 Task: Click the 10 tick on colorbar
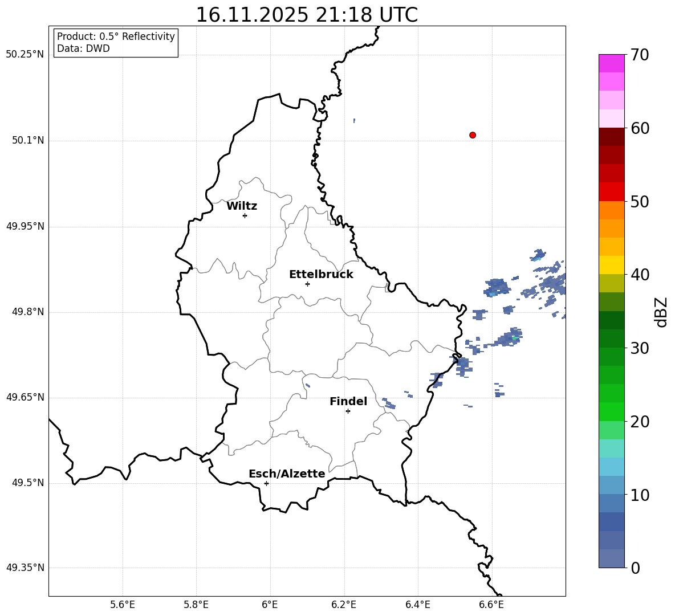640,495
